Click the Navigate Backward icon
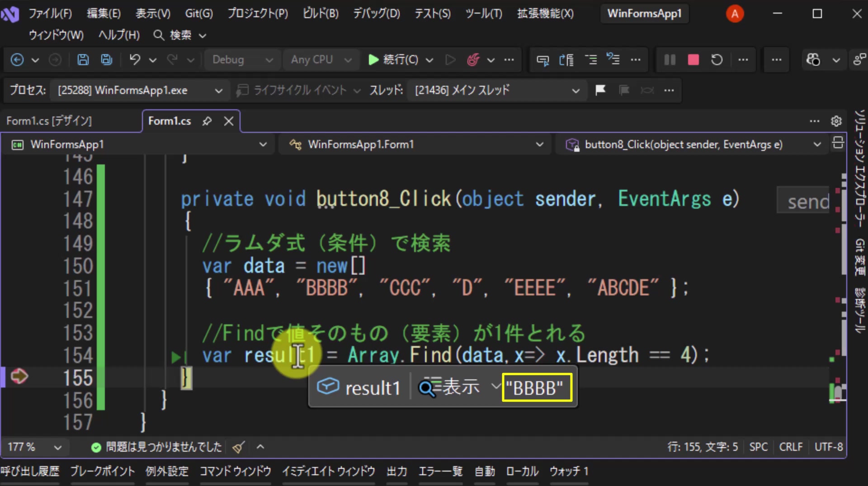The height and width of the screenshot is (486, 868). coord(17,60)
